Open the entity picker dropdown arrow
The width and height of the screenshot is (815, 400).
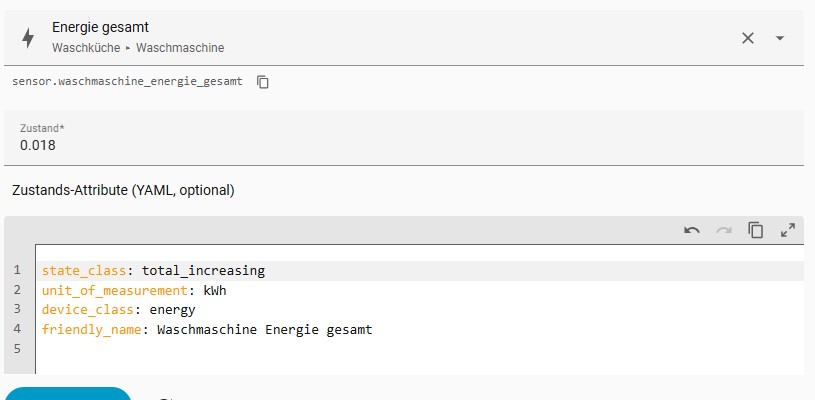click(x=780, y=37)
